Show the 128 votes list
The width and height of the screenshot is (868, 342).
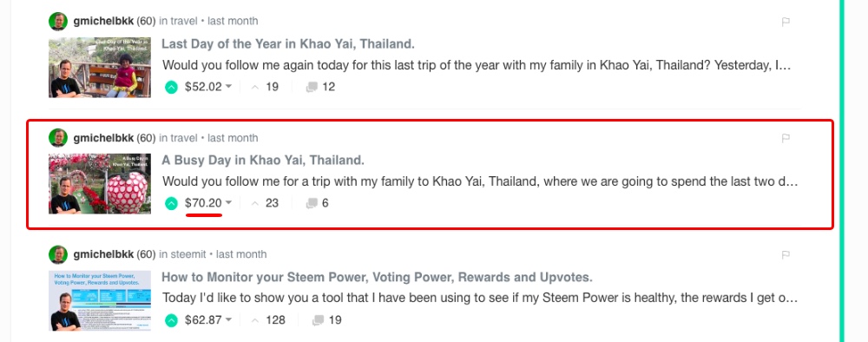point(268,319)
